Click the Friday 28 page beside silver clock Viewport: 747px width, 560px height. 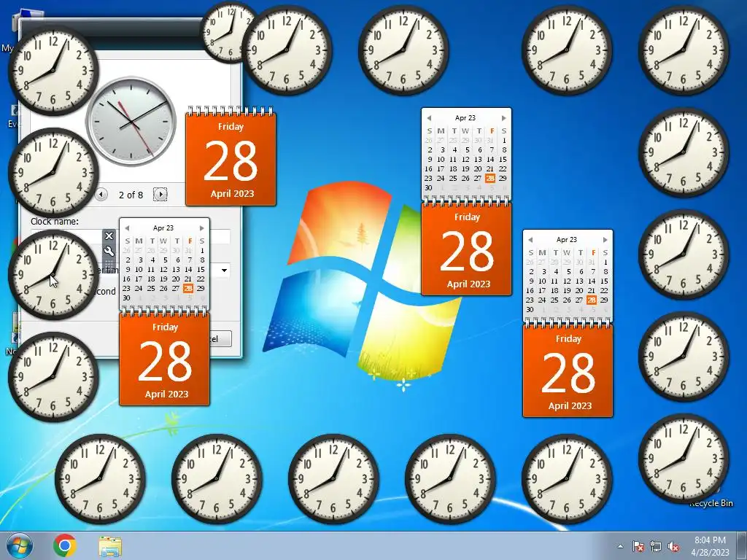[231, 157]
